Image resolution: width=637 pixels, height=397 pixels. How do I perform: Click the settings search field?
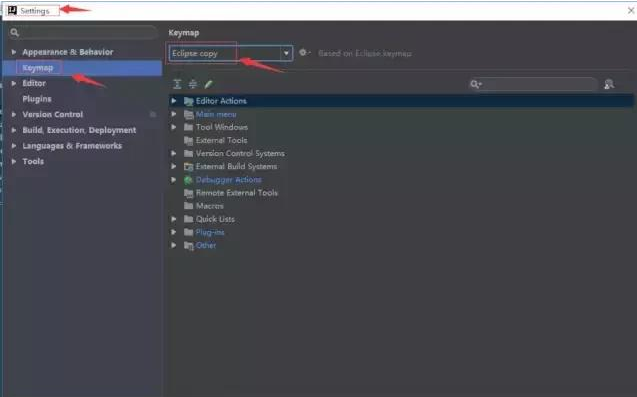[83, 33]
